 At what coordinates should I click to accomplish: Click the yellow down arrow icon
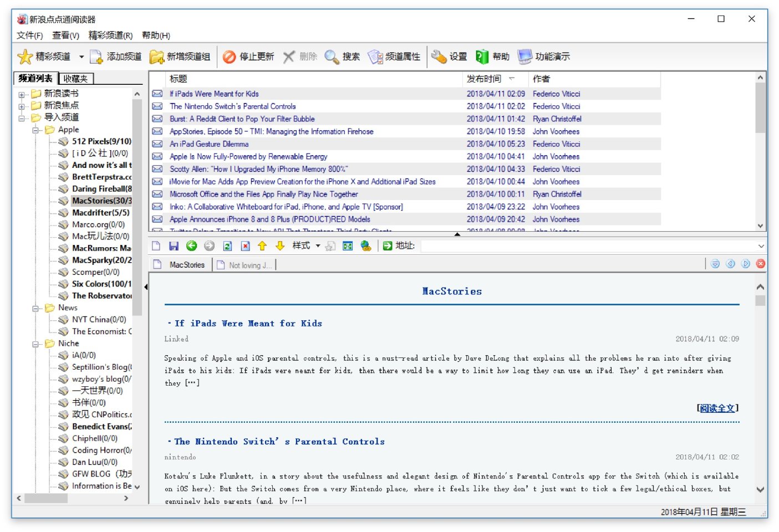[x=280, y=246]
